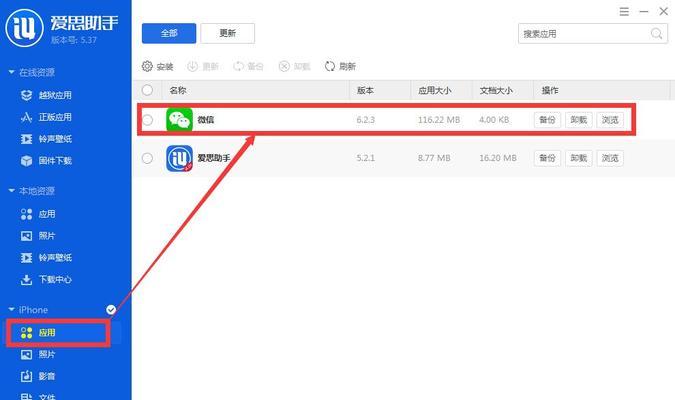Viewport: 675px width, 400px height.
Task: Collapse the iPhone section
Action: coord(12,310)
